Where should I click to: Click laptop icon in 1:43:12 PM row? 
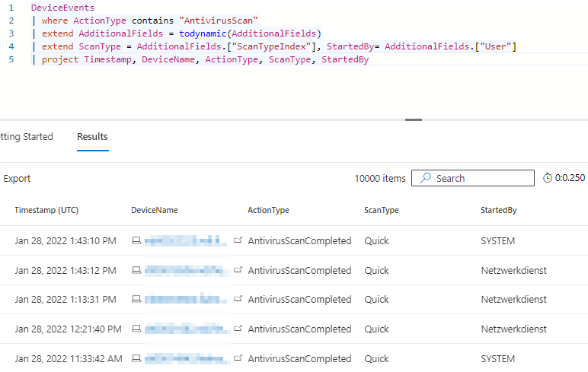(x=136, y=270)
